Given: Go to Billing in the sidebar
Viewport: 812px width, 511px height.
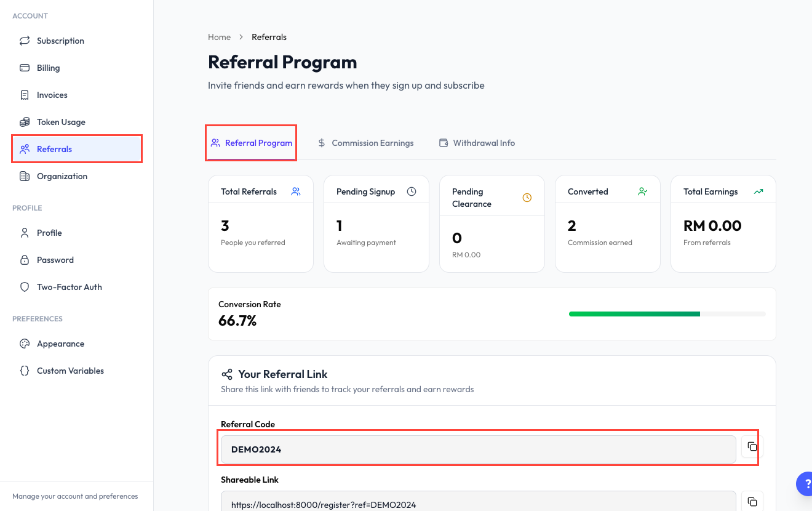Looking at the screenshot, I should [x=77, y=68].
